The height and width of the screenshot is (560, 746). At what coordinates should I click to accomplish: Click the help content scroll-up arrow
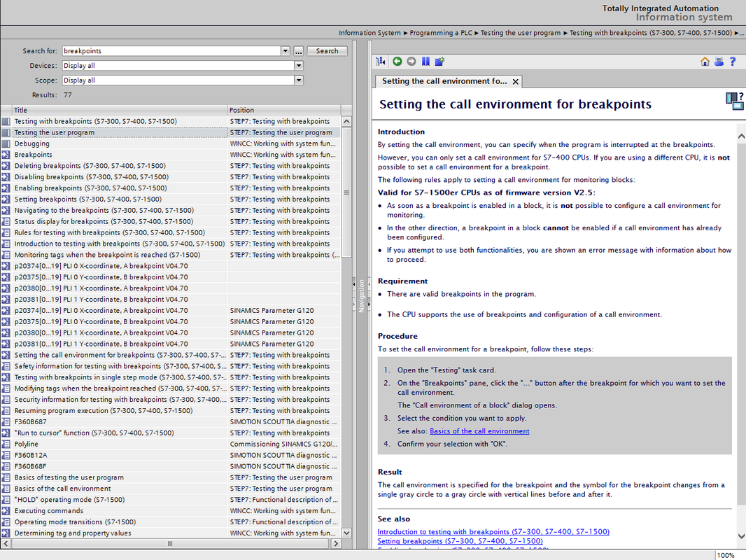pos(741,136)
